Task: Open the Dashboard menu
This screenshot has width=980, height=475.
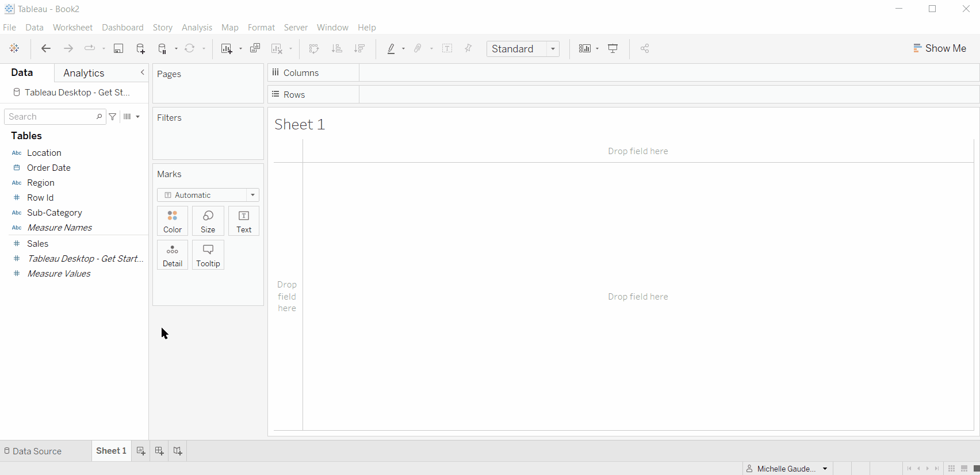Action: tap(122, 28)
